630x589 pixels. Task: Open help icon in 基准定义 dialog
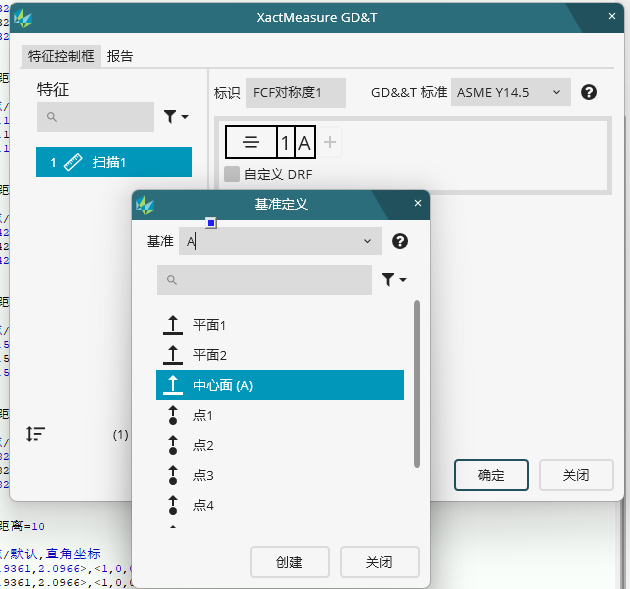tap(399, 241)
